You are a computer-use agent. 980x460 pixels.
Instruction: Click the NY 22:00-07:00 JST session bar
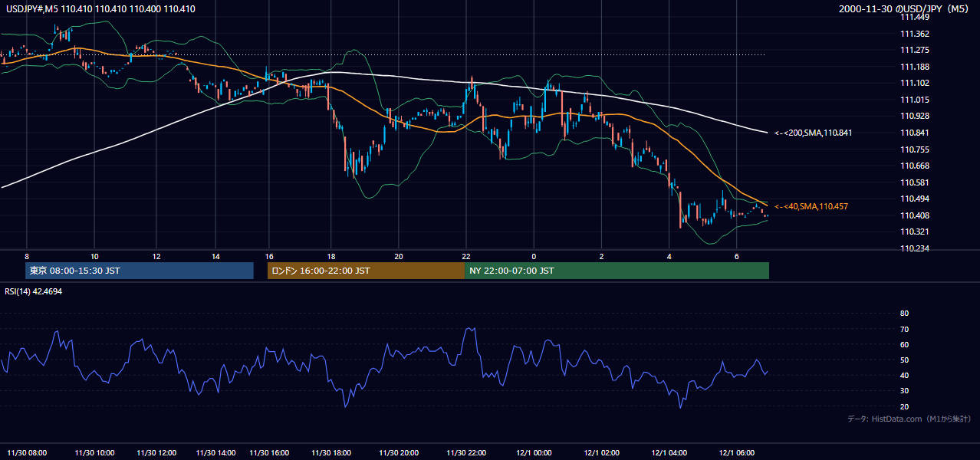617,271
